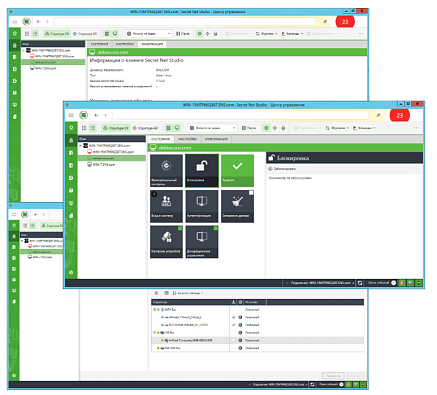
Task: Open Вход в систему tile
Action: pyautogui.click(x=166, y=206)
